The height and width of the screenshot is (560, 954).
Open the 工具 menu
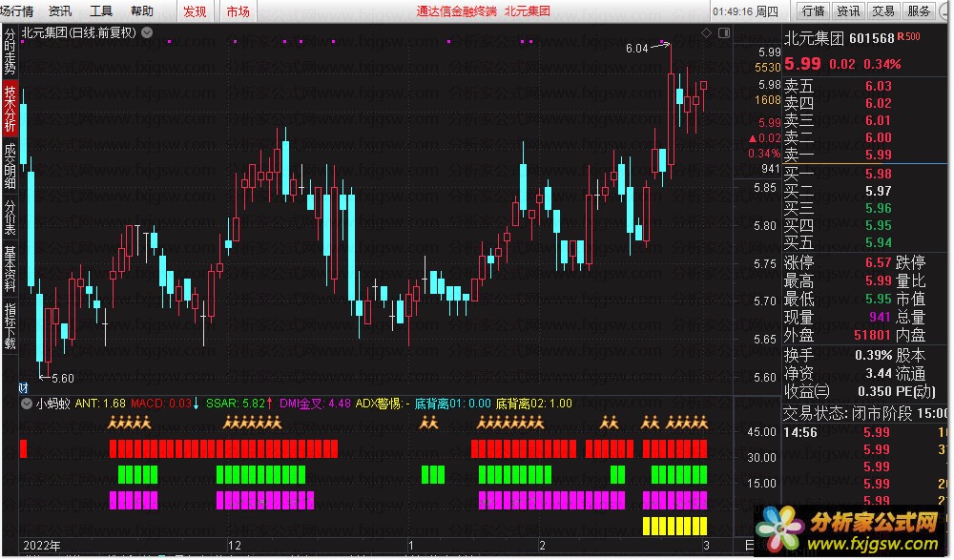pos(101,10)
